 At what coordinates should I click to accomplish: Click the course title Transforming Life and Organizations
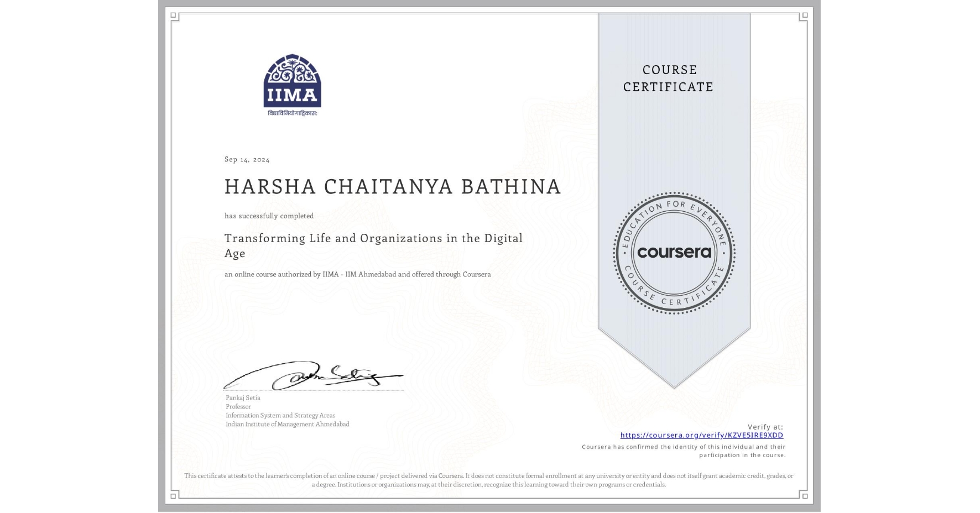tap(373, 245)
